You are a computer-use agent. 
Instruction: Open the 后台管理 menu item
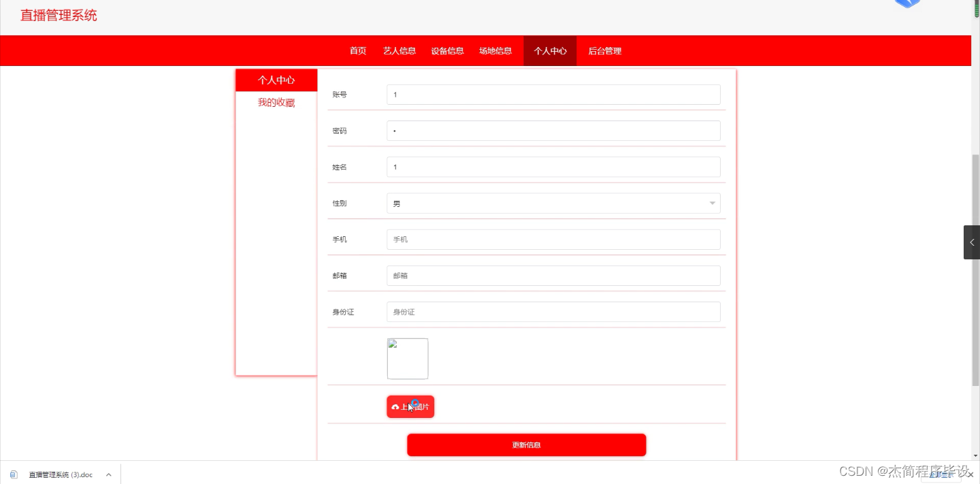604,50
